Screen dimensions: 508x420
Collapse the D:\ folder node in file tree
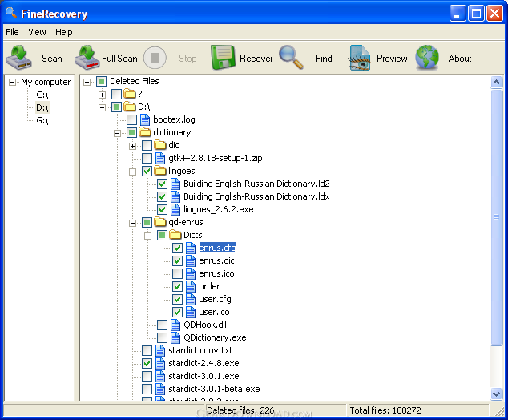(102, 107)
